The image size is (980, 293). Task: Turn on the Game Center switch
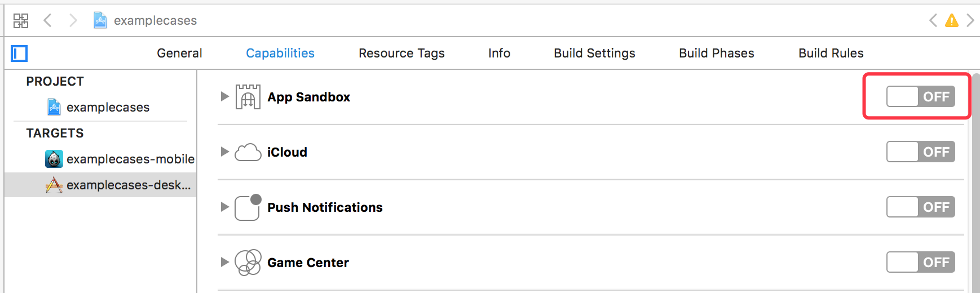click(x=920, y=263)
